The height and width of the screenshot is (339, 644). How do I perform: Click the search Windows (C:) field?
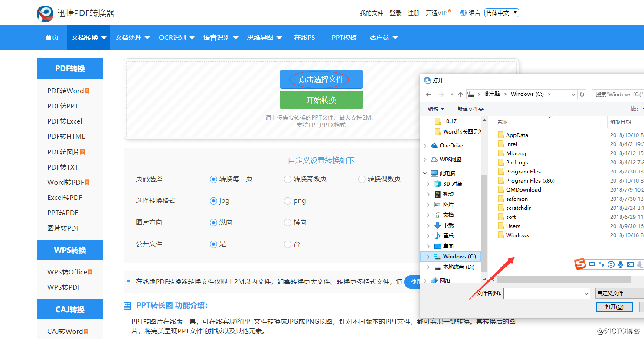[618, 94]
